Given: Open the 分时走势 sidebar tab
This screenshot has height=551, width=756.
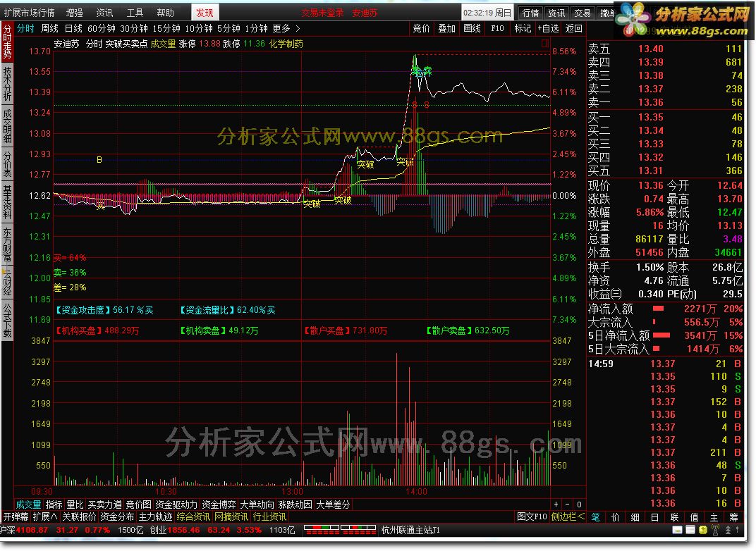Looking at the screenshot, I should pos(7,41).
